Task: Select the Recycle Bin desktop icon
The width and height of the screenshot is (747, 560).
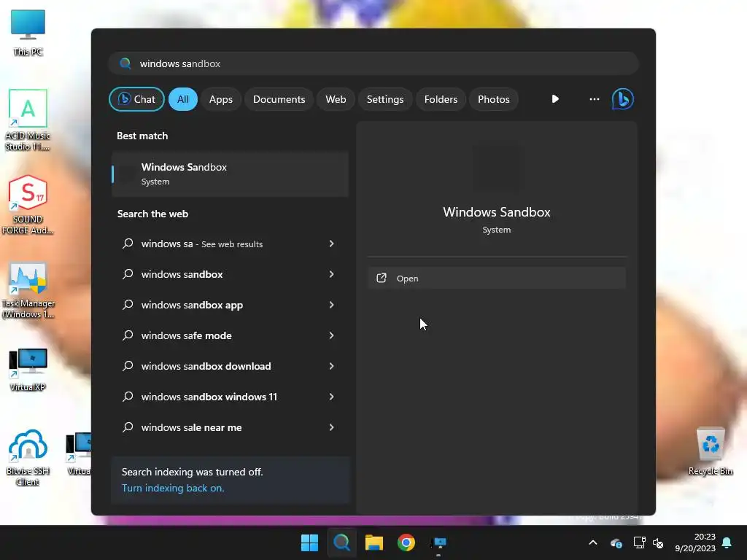Action: tap(711, 451)
